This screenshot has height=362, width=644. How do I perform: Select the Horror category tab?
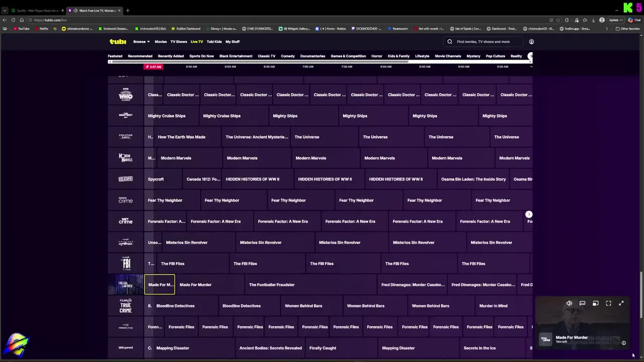click(x=377, y=56)
